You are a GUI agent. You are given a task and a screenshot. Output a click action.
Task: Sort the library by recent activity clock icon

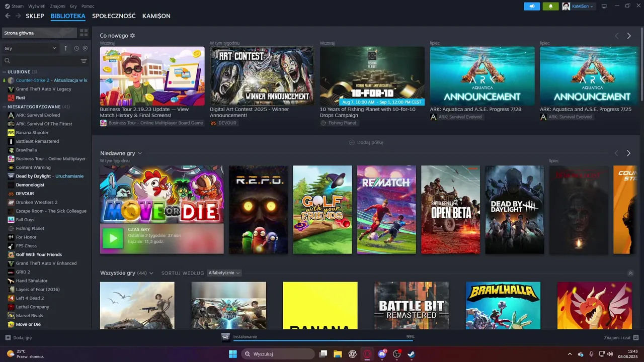pyautogui.click(x=76, y=48)
